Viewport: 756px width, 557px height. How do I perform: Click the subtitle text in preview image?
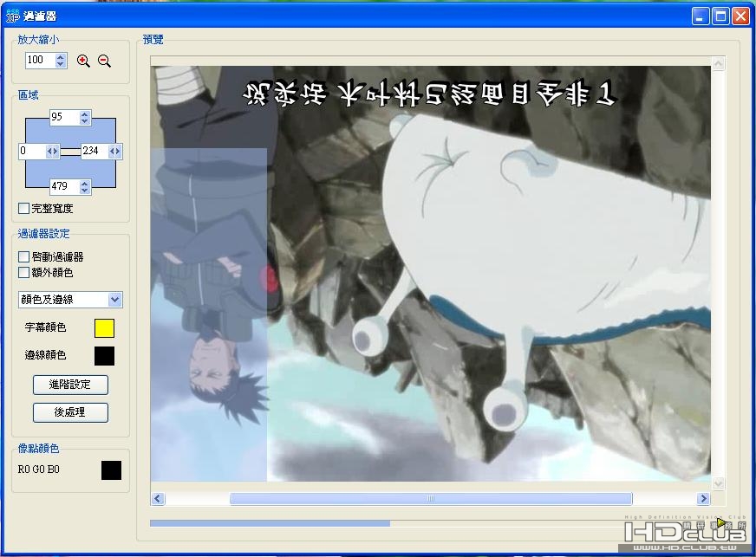pos(429,94)
